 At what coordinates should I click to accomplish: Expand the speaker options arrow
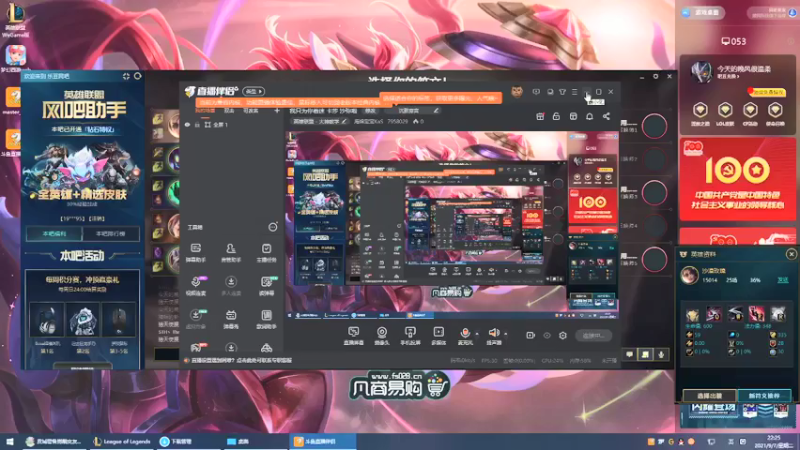click(x=506, y=334)
